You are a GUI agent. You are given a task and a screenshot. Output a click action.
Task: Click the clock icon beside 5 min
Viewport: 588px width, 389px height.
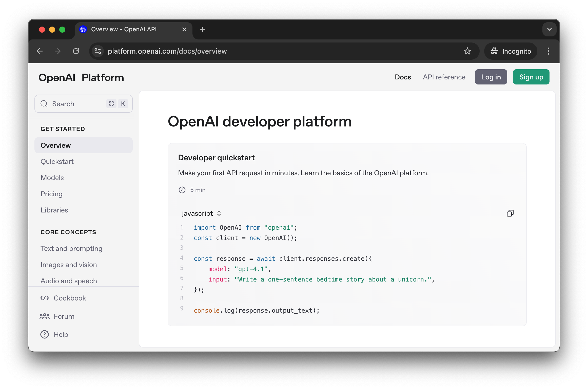(x=182, y=190)
